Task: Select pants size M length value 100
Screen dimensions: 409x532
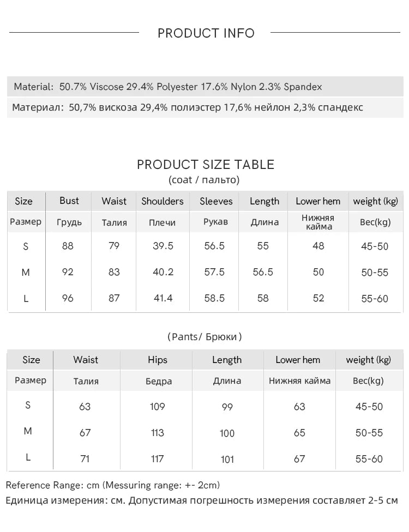Action: [227, 433]
